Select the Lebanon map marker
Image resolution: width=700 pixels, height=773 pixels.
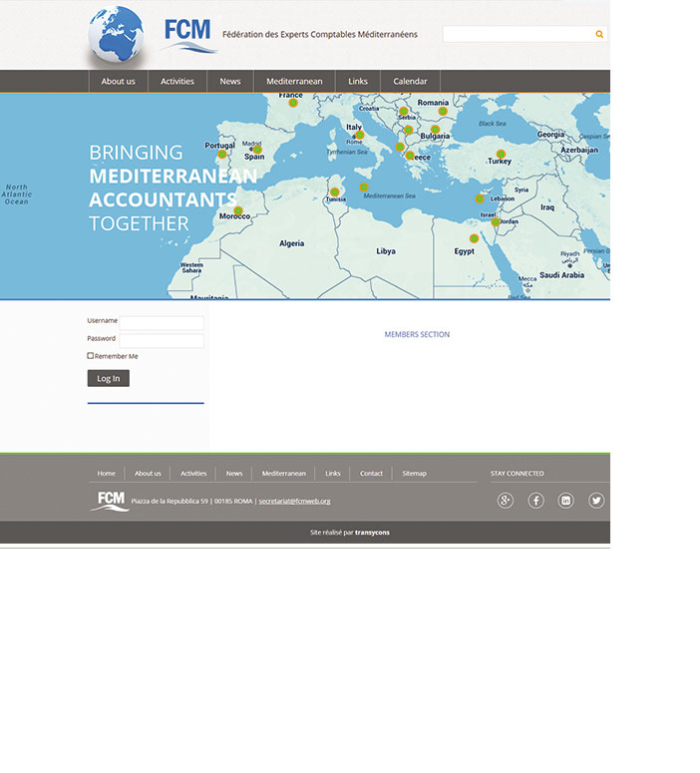click(480, 198)
